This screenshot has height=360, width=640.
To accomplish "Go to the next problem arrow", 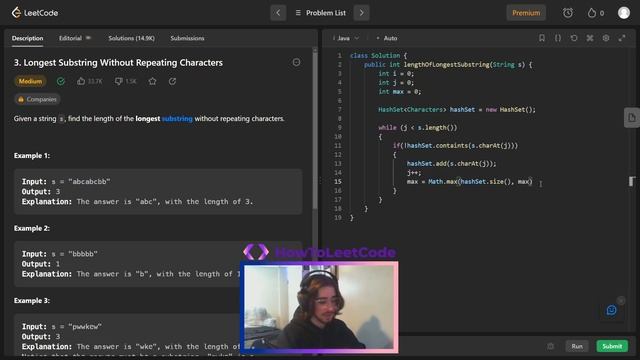I will click(361, 13).
